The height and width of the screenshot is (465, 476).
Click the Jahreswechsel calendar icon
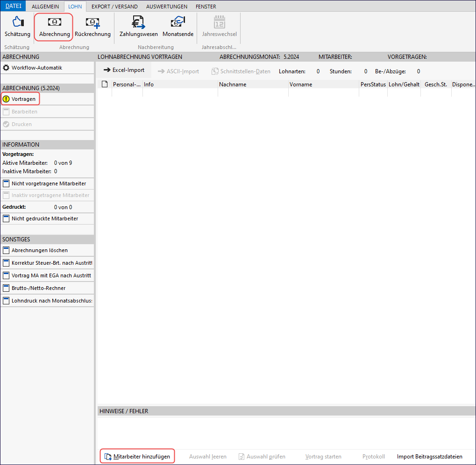tap(219, 22)
